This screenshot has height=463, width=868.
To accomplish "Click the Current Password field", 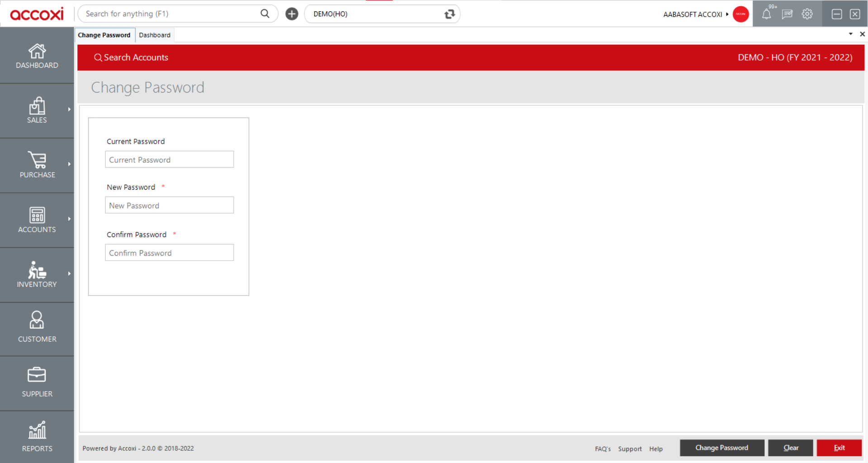I will pos(170,159).
